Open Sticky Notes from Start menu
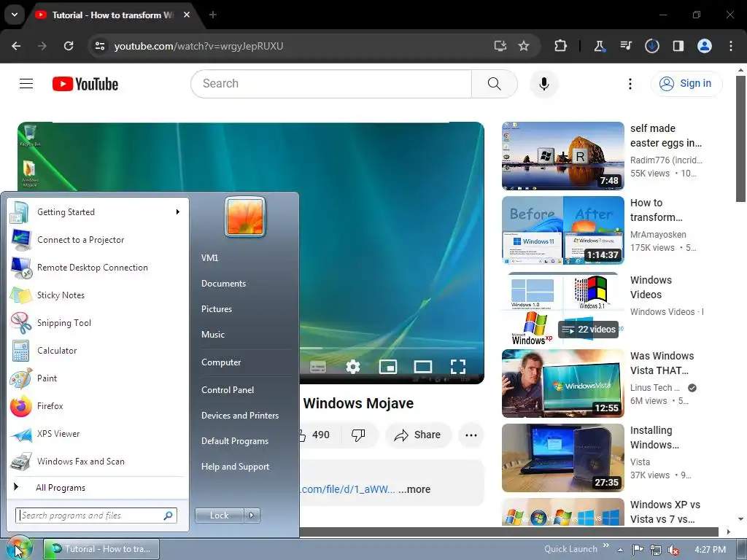Viewport: 747px width, 560px height. point(97,295)
